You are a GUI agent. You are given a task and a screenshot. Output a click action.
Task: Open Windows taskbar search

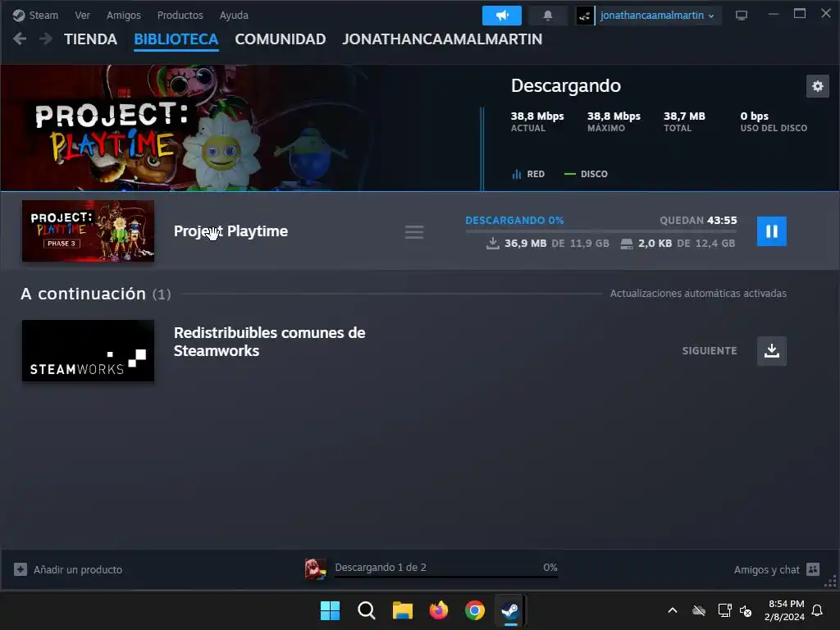[367, 610]
